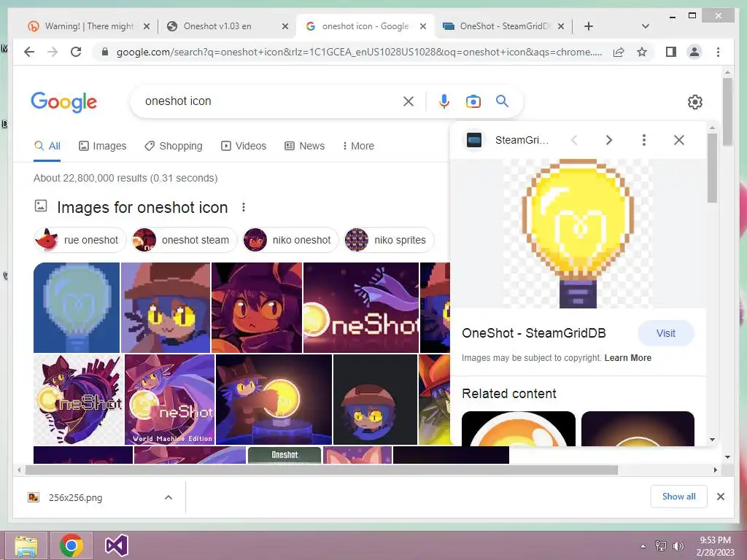Open the Chrome side panel
Viewport: 747px width, 560px height.
tap(671, 52)
